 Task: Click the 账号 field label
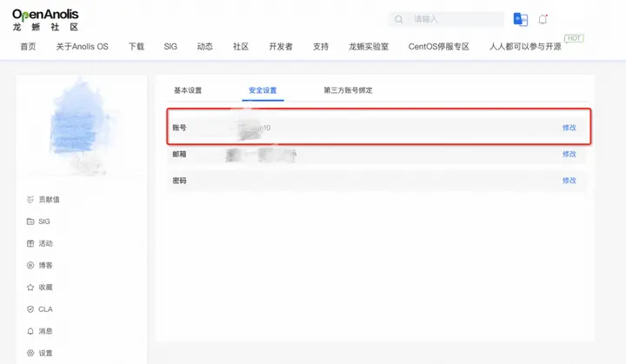coord(179,128)
